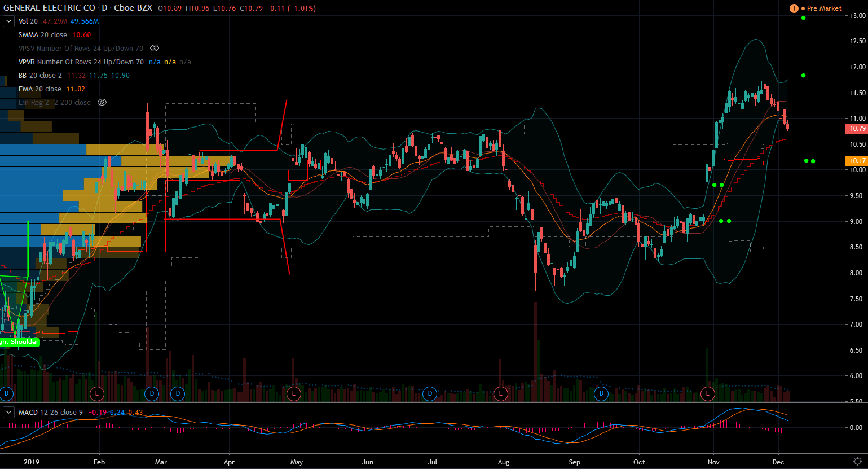This screenshot has height=469, width=868.
Task: Click the MACD value 0.43 in the legend
Action: click(136, 413)
